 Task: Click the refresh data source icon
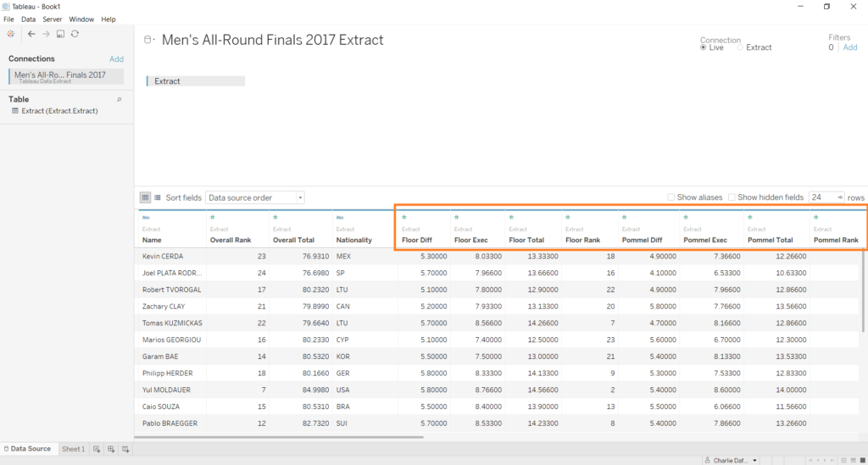click(x=75, y=34)
